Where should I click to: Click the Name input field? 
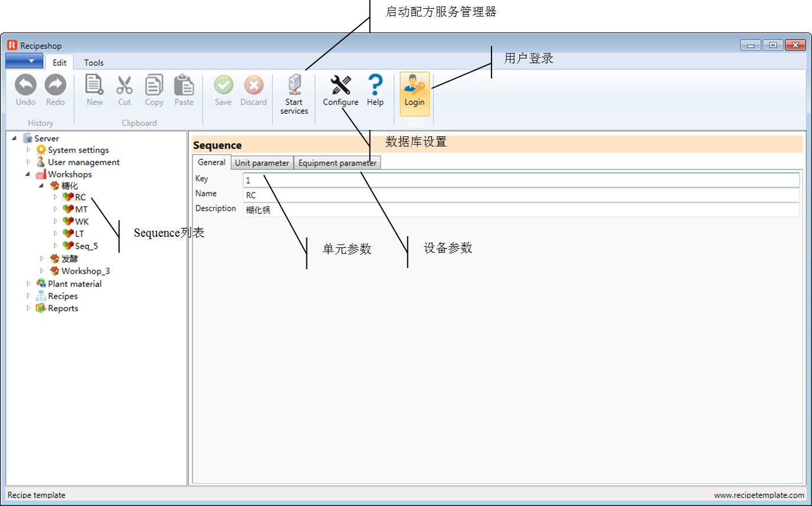[x=521, y=195]
